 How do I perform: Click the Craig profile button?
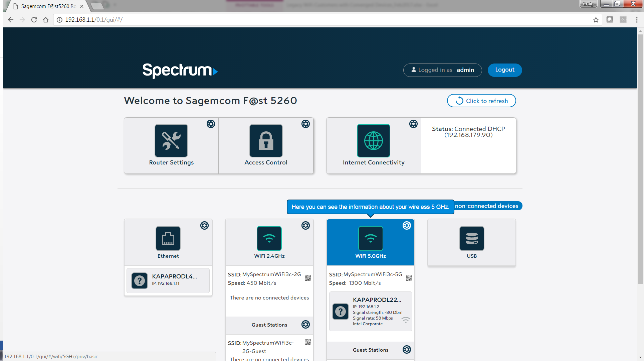[x=588, y=4]
